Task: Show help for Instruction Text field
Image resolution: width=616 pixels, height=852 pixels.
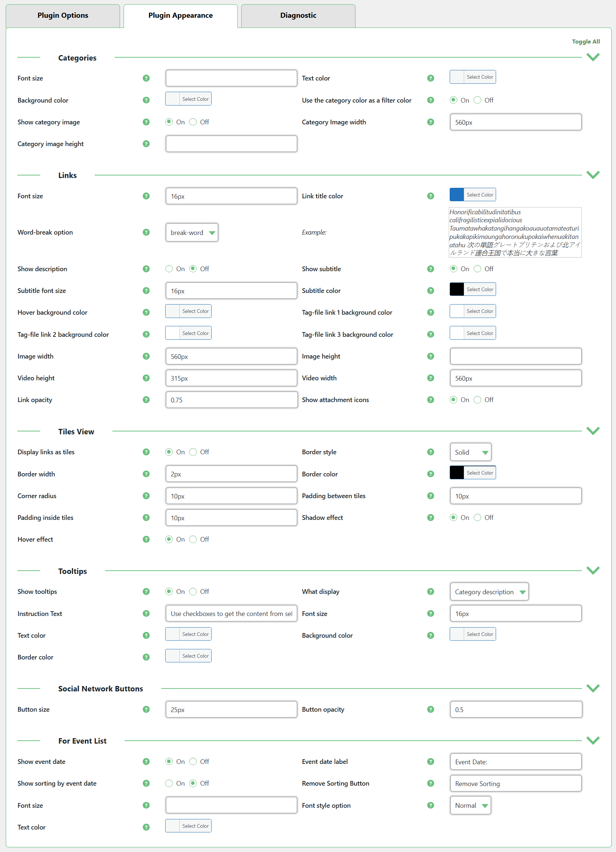Action: (x=146, y=613)
